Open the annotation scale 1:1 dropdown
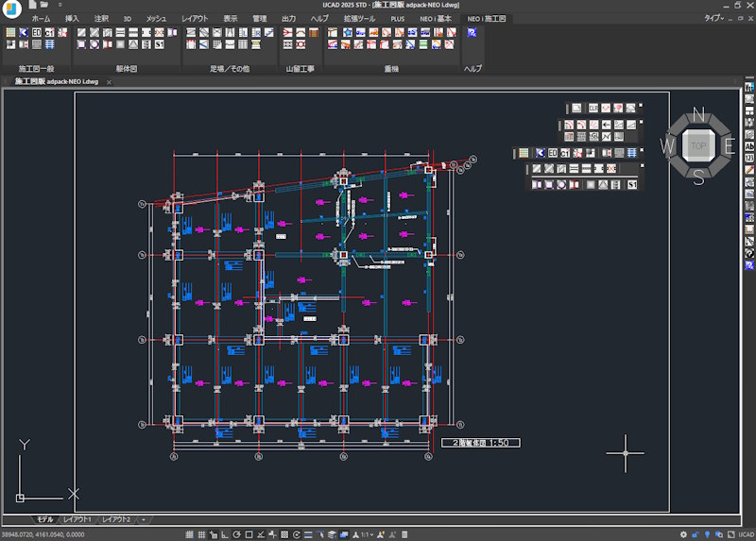Image resolution: width=756 pixels, height=541 pixels. pos(369,535)
